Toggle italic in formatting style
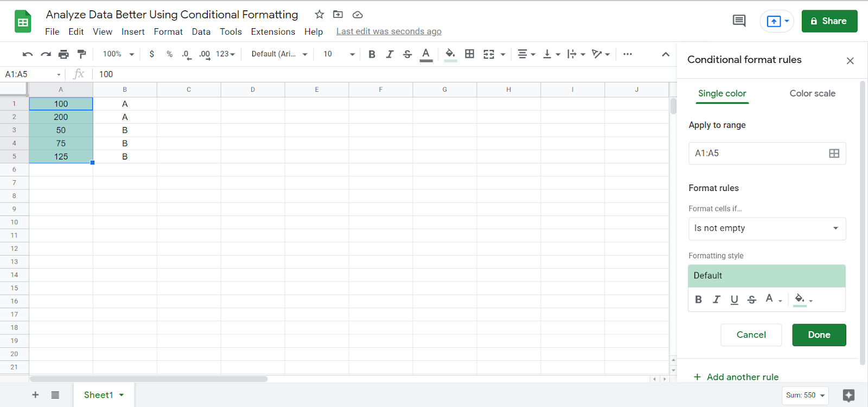Viewport: 868px width, 407px height. pos(717,300)
